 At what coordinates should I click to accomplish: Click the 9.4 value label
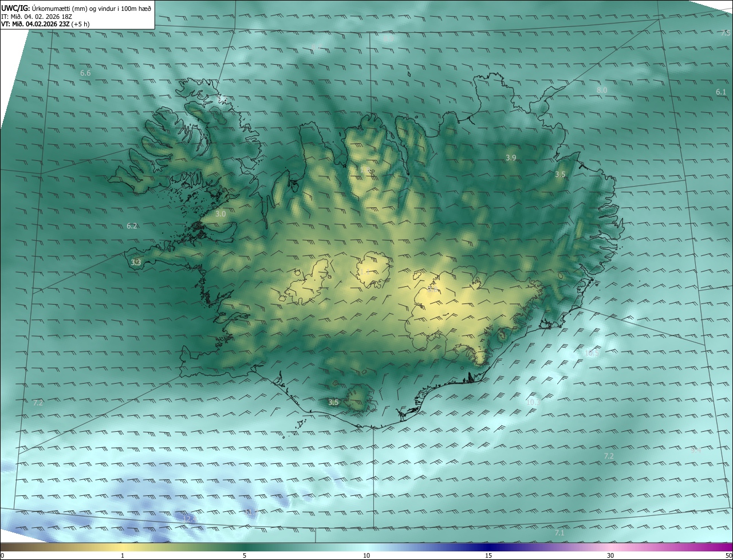point(696,450)
